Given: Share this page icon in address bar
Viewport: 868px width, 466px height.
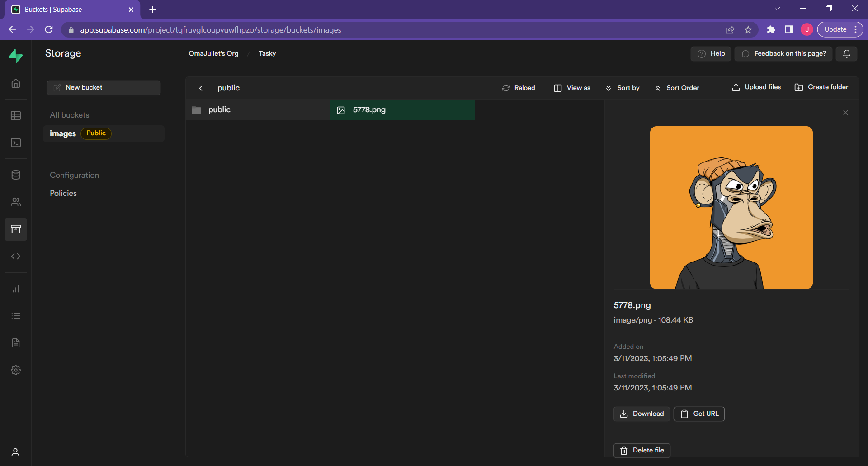Looking at the screenshot, I should tap(730, 30).
